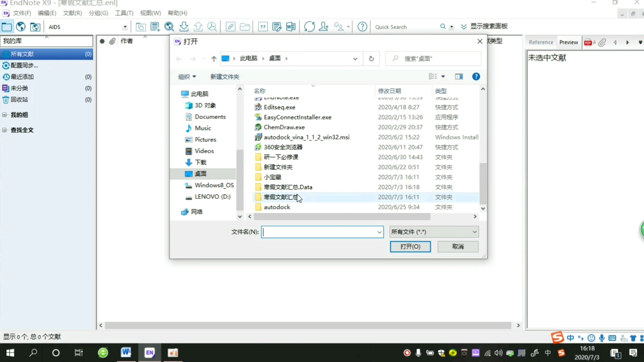This screenshot has width=644, height=362.
Task: Select the 寒假文献汇总.Data folder
Action: (x=288, y=187)
